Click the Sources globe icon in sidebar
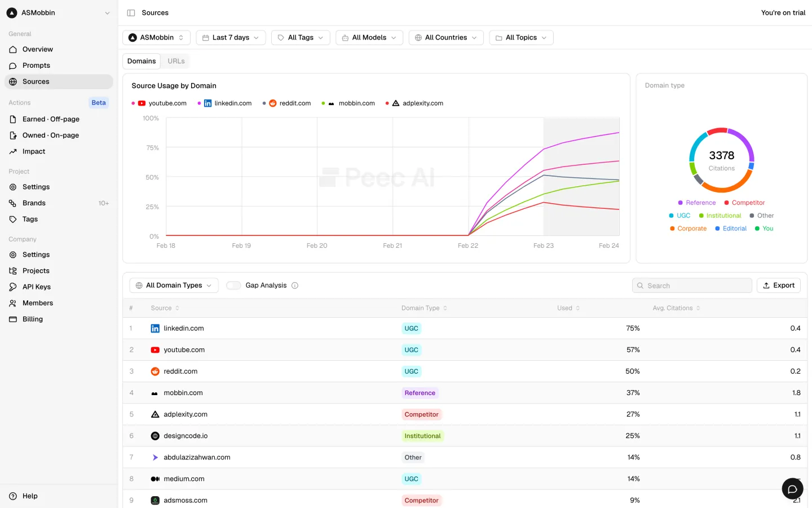Viewport: 812px width, 508px height. point(13,82)
